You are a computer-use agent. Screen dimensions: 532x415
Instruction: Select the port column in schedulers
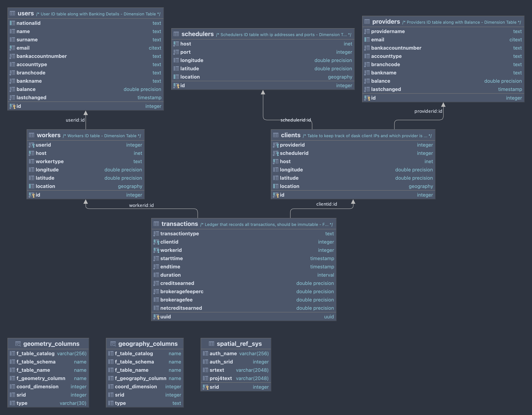click(185, 52)
